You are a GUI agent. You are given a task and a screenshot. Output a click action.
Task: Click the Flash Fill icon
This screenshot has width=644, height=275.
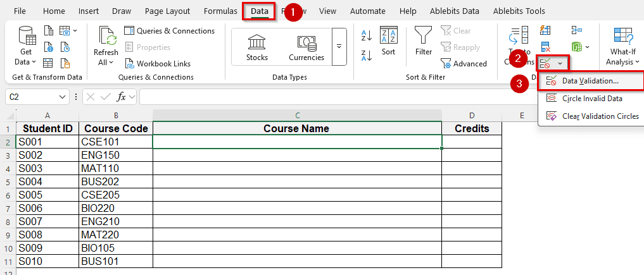[545, 30]
